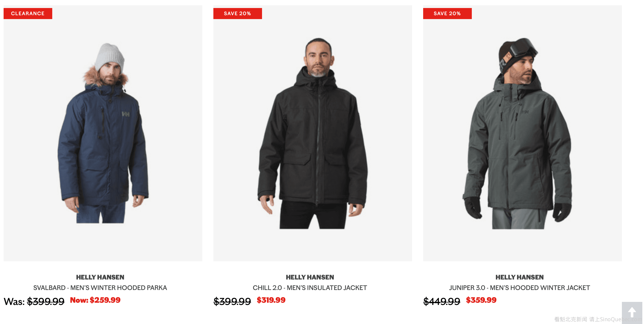Click the scroll-to-top arrow icon
The width and height of the screenshot is (644, 324).
coord(632,312)
